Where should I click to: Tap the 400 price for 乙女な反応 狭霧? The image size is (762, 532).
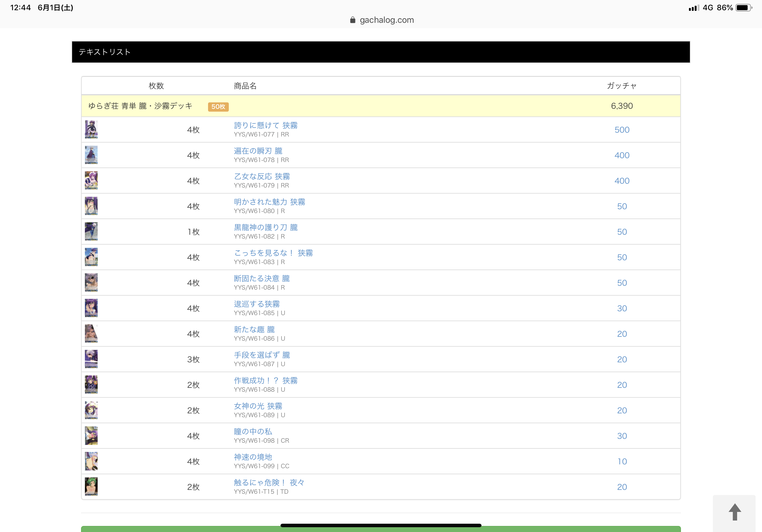point(622,181)
